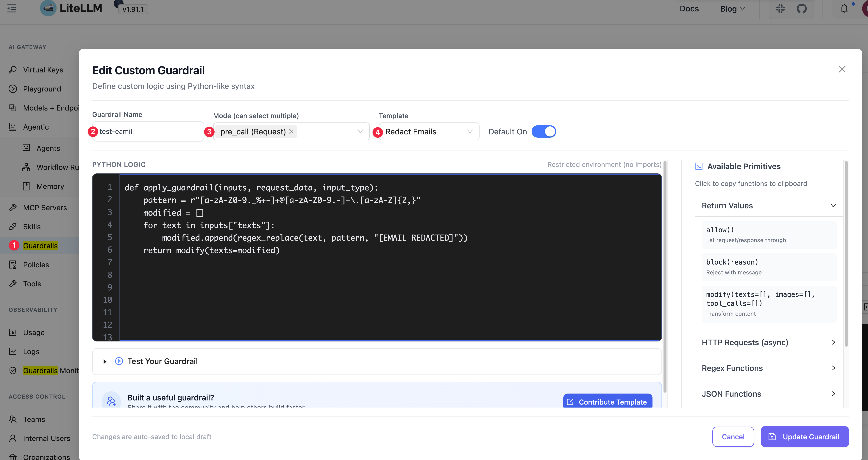Click the code area vertical scrollbar
This screenshot has height=460, width=868.
pyautogui.click(x=665, y=276)
